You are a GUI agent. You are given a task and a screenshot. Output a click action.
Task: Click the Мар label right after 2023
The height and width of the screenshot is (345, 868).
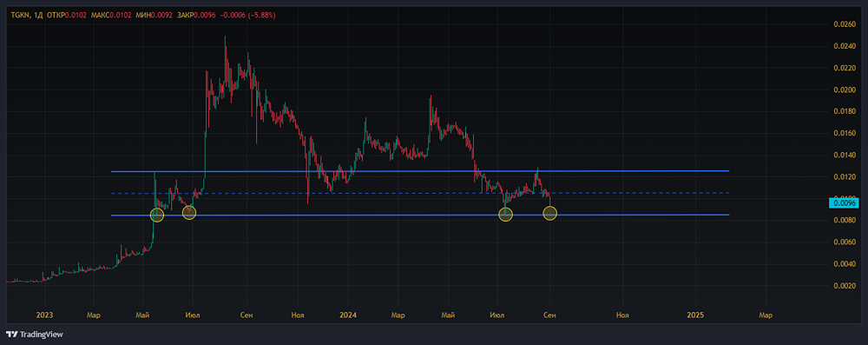click(x=94, y=315)
